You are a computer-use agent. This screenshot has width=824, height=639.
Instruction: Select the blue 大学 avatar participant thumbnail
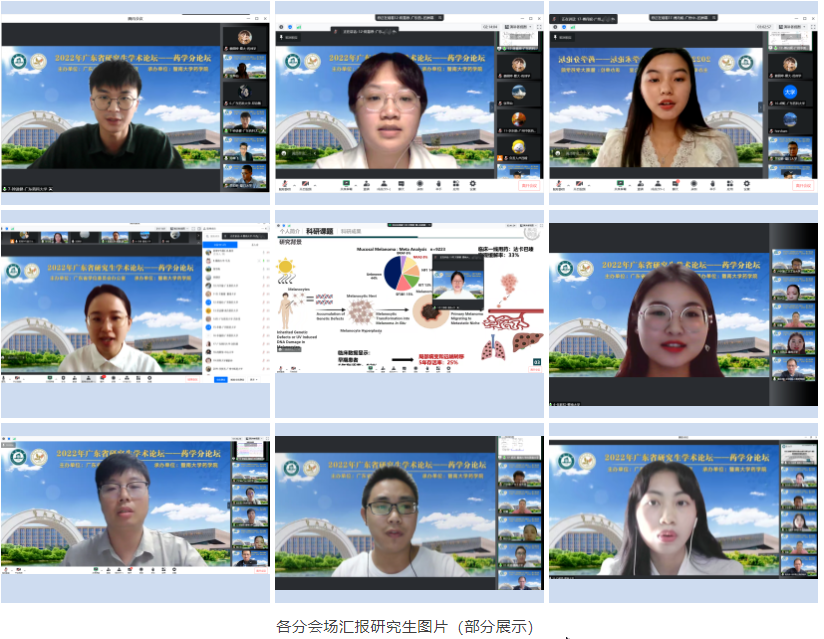(790, 91)
